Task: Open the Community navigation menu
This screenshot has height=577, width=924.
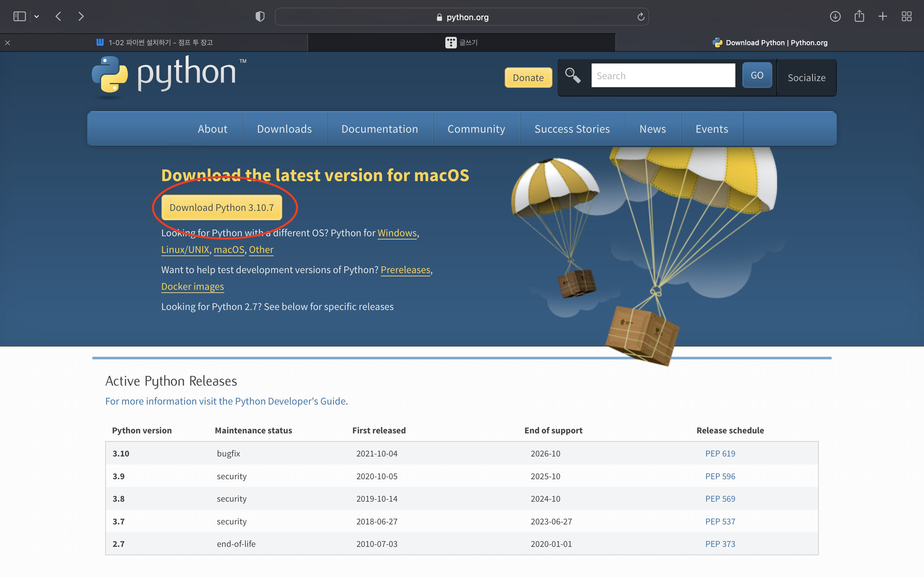Action: [476, 129]
